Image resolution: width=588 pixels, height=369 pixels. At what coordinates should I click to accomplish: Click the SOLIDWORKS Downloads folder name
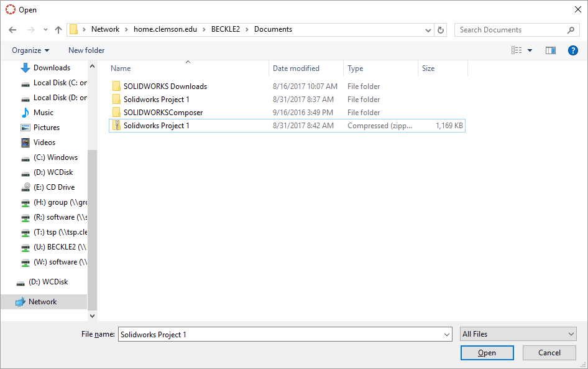(165, 86)
